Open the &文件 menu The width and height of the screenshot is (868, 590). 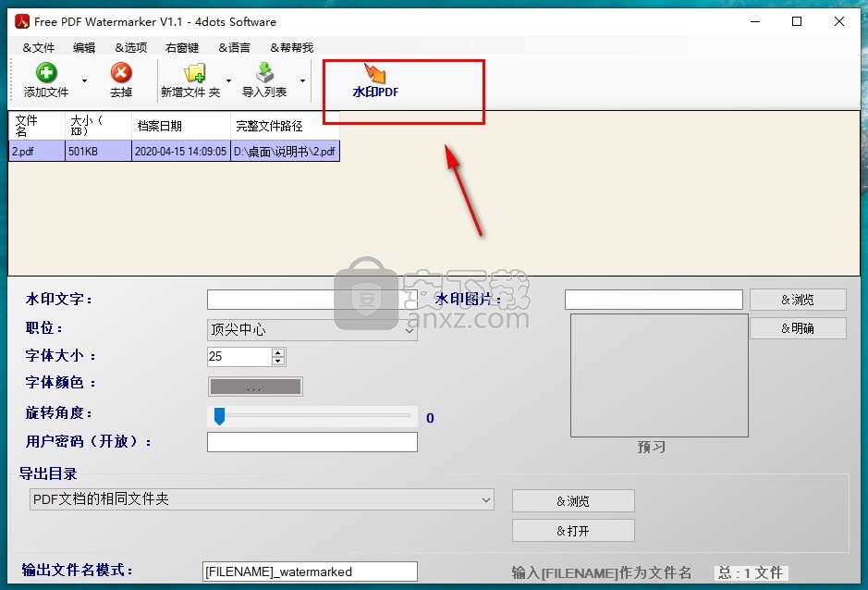(38, 48)
